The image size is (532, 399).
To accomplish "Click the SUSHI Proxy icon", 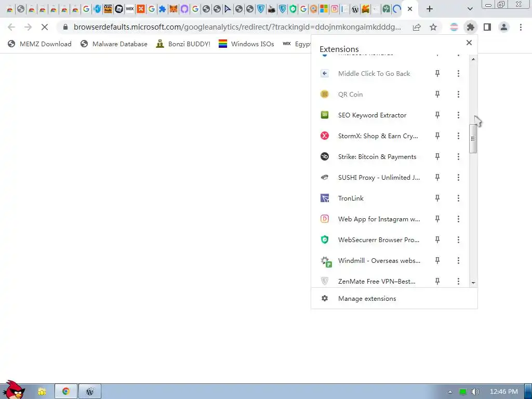I will (x=325, y=177).
